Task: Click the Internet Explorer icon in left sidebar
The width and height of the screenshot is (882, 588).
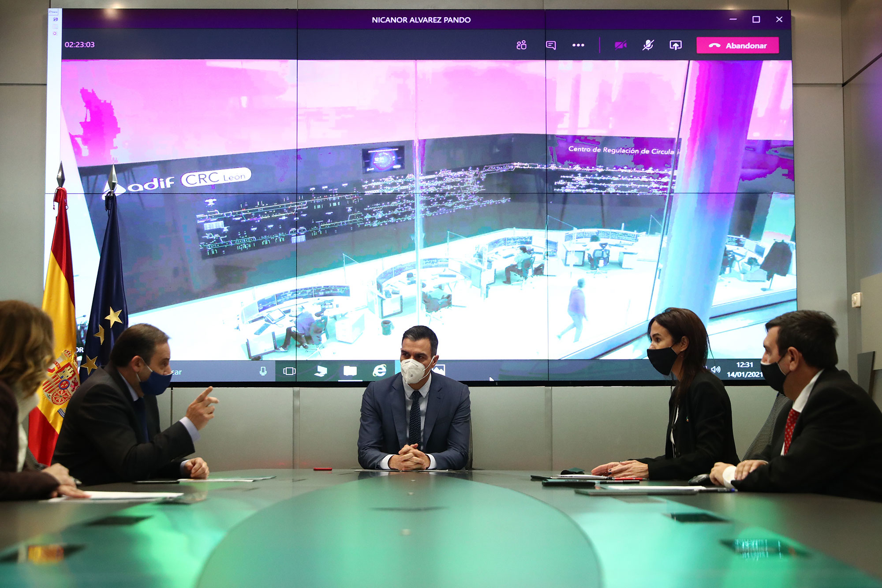Action: 55,19
